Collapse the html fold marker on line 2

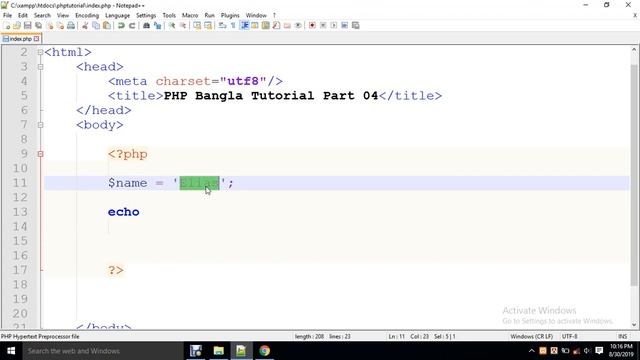pos(40,52)
